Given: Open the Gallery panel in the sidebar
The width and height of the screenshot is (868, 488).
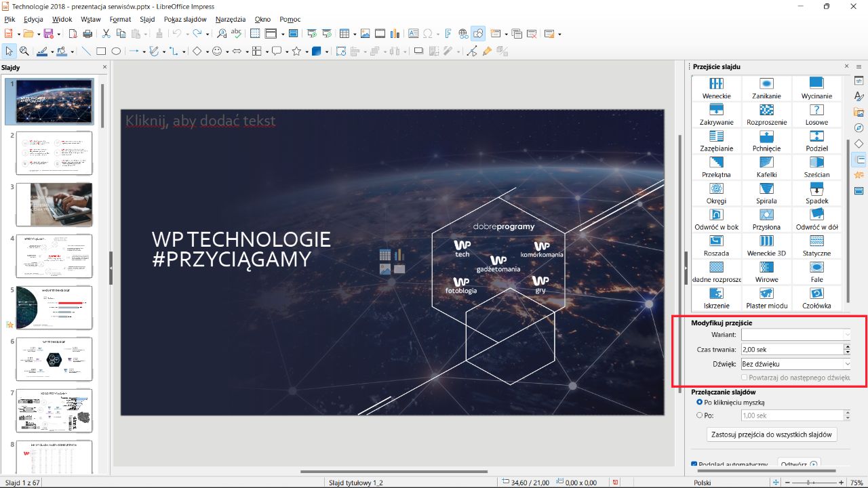Looking at the screenshot, I should pyautogui.click(x=859, y=110).
